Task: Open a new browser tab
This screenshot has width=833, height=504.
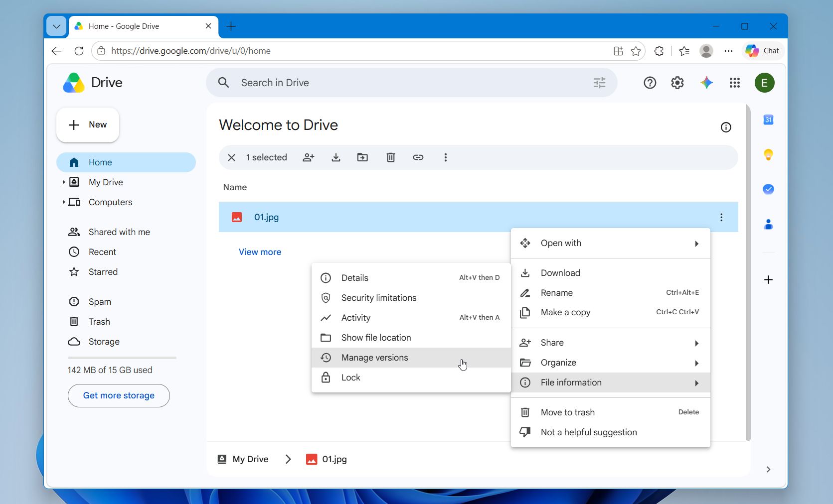Action: click(231, 26)
